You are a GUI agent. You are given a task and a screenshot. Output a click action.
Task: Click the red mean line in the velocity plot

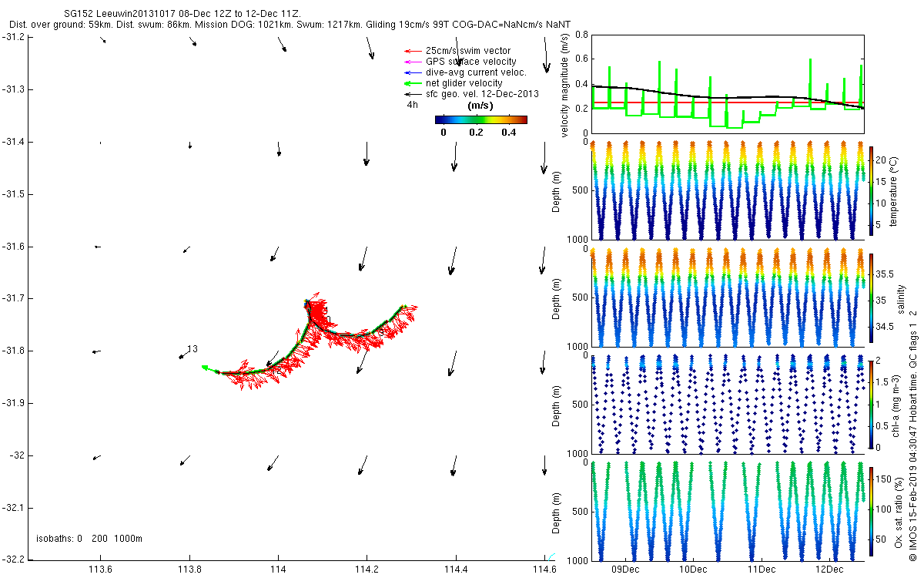point(728,102)
